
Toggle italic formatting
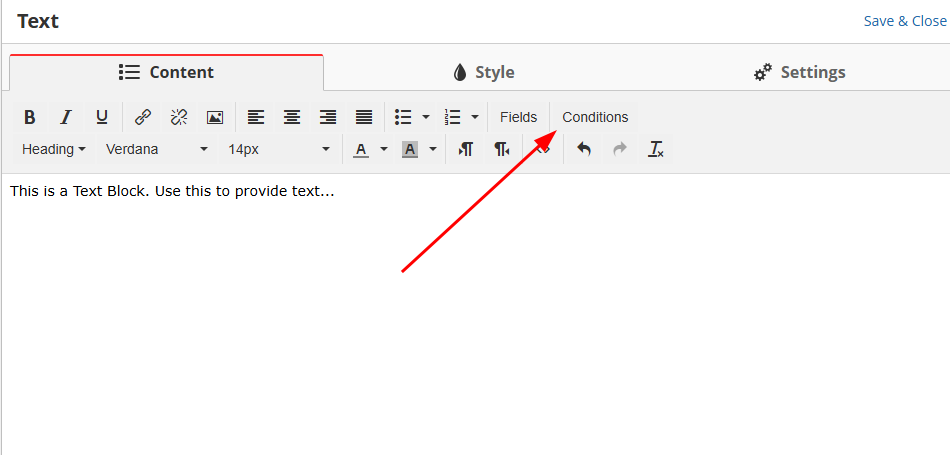[x=66, y=117]
